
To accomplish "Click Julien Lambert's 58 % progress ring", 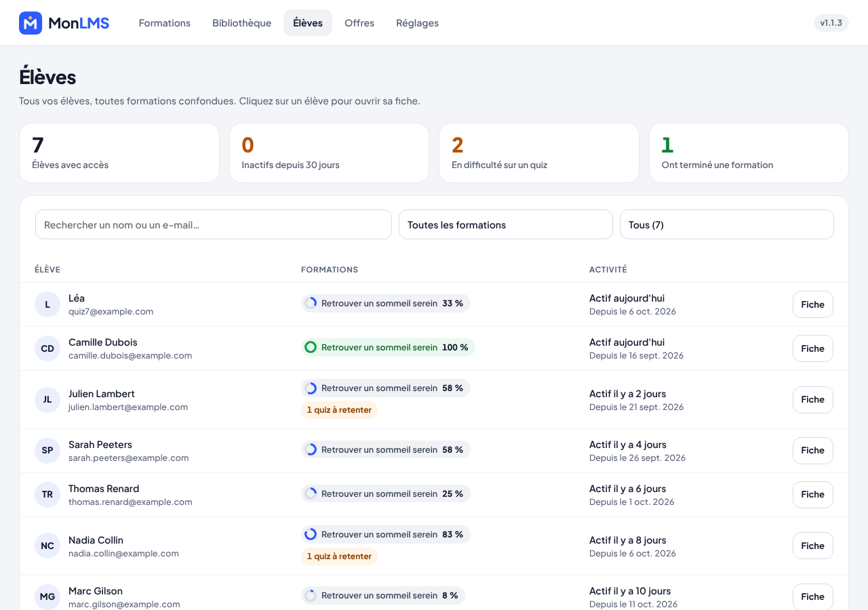I will tap(311, 388).
